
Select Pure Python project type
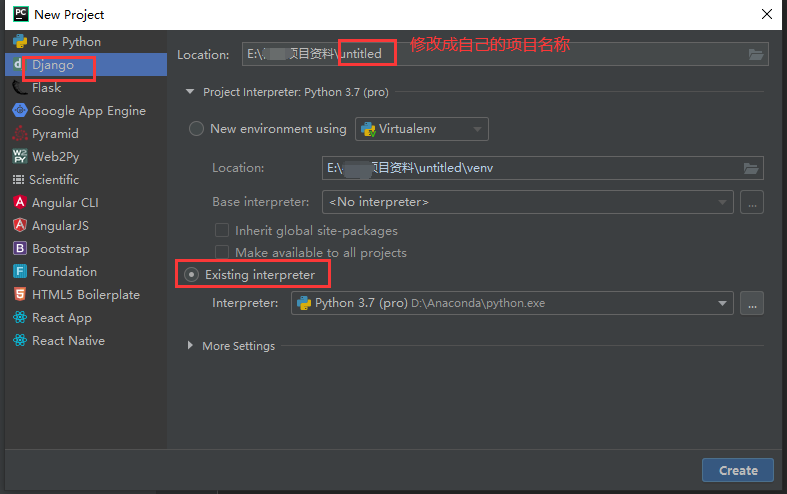point(86,42)
